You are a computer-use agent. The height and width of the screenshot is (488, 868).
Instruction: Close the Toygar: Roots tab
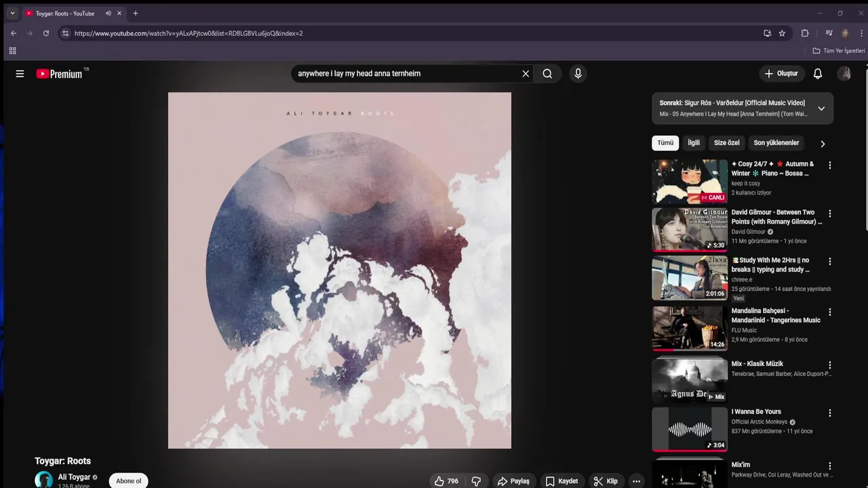click(120, 14)
